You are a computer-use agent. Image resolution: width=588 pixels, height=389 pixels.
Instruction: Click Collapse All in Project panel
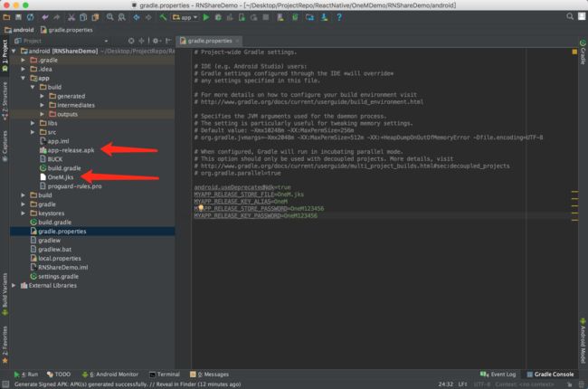point(141,41)
